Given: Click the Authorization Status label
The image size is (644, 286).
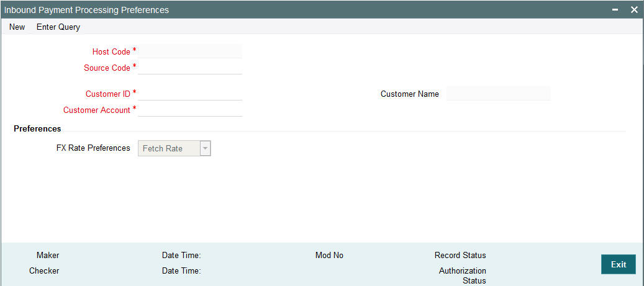Looking at the screenshot, I should pyautogui.click(x=463, y=275).
